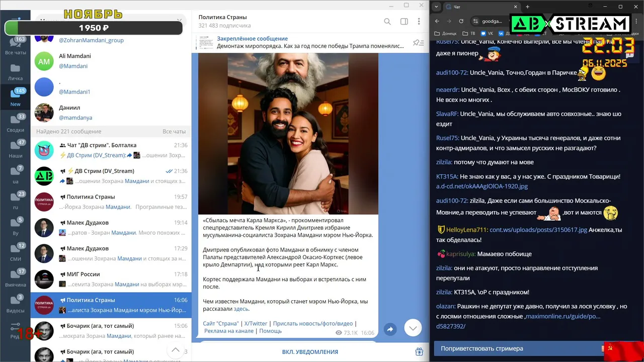The height and width of the screenshot is (362, 644).
Task: View site info icon in address bar
Action: (x=475, y=21)
